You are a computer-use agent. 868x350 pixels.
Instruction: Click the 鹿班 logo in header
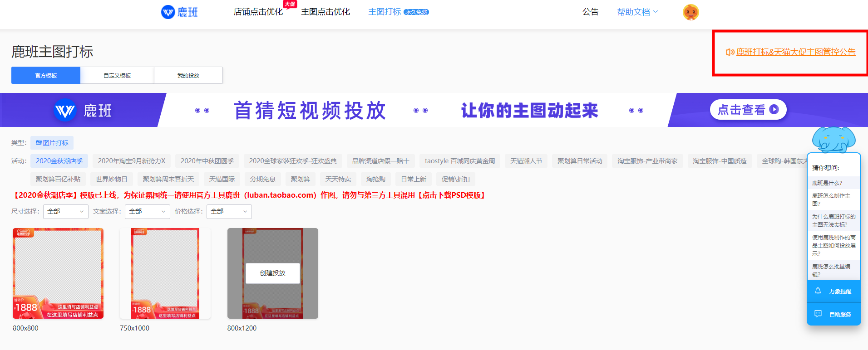coord(180,12)
